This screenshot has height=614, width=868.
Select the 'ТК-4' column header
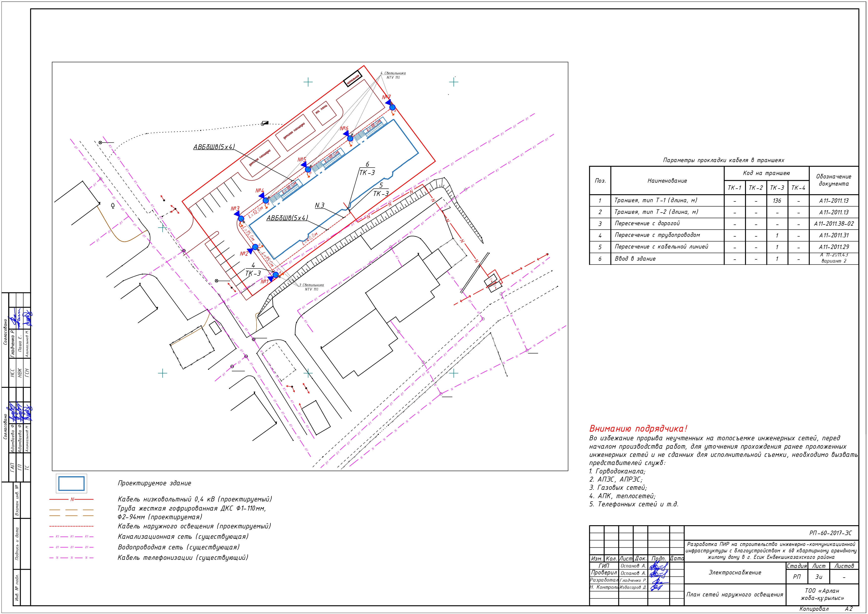[798, 188]
